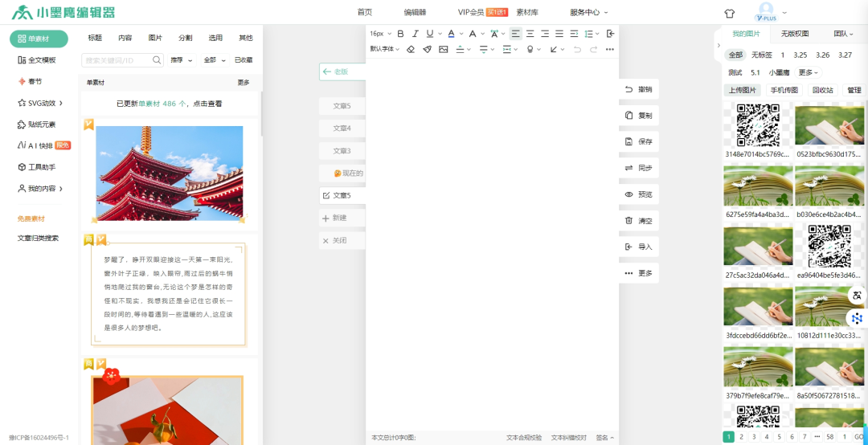Justify text on both sides
The width and height of the screenshot is (868, 445).
(559, 34)
